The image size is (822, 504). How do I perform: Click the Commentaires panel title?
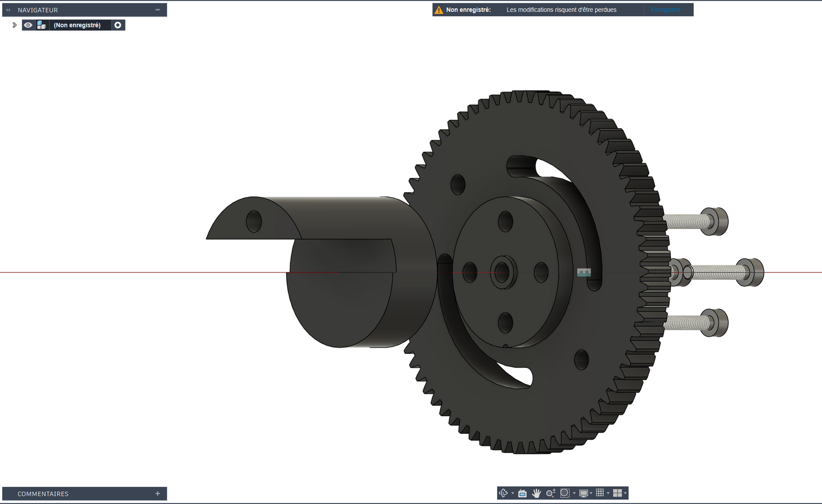43,494
